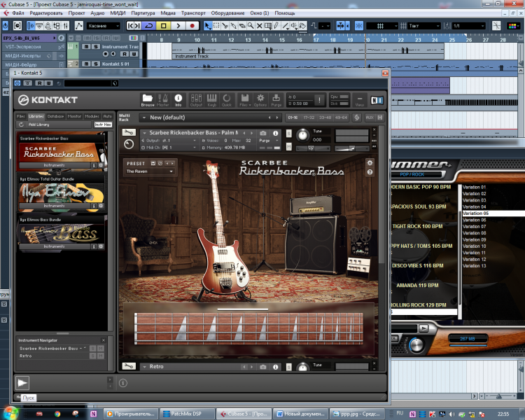This screenshot has width=525, height=420.
Task: Open wrench editor for Retro instrument
Action: click(x=129, y=366)
